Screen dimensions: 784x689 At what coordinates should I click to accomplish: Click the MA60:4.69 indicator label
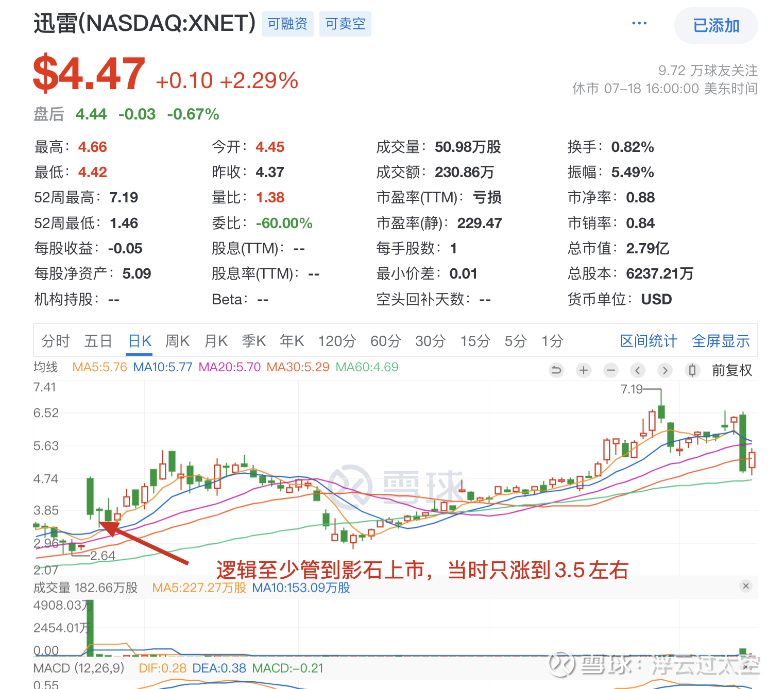coord(367,367)
